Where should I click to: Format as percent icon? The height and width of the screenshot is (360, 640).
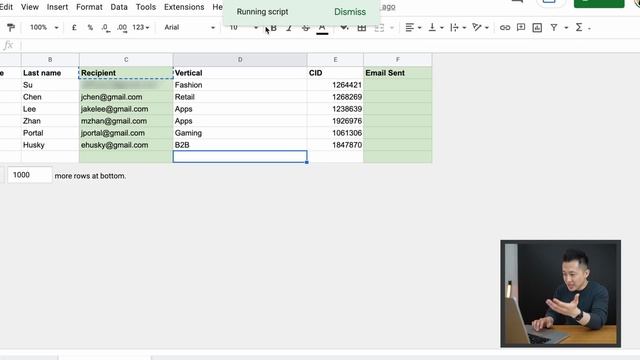pos(90,27)
